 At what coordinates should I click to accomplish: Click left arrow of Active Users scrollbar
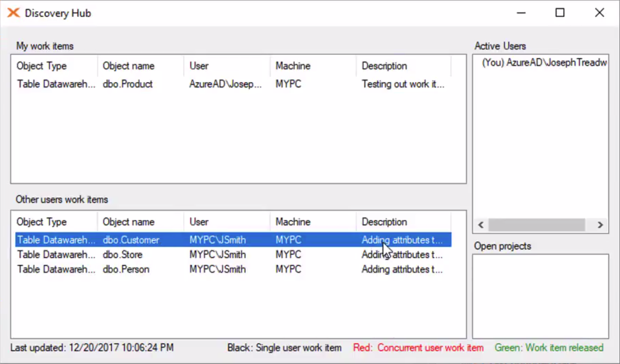pos(481,225)
